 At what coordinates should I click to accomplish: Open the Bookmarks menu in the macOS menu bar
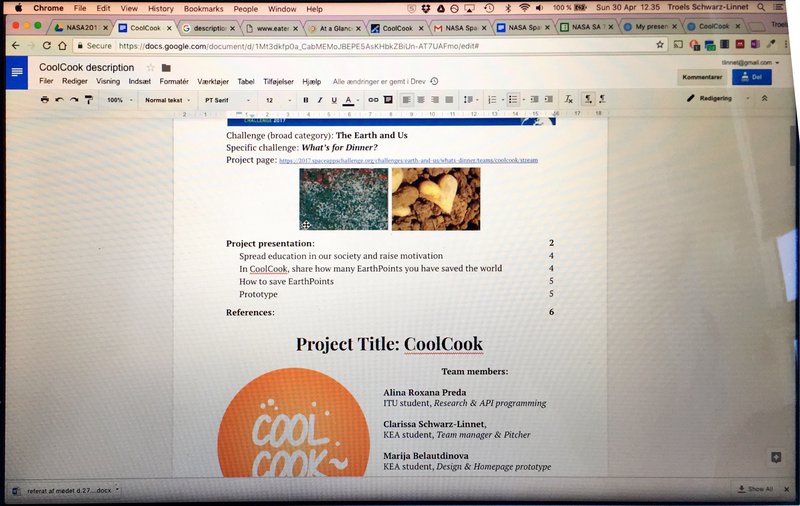pos(203,8)
